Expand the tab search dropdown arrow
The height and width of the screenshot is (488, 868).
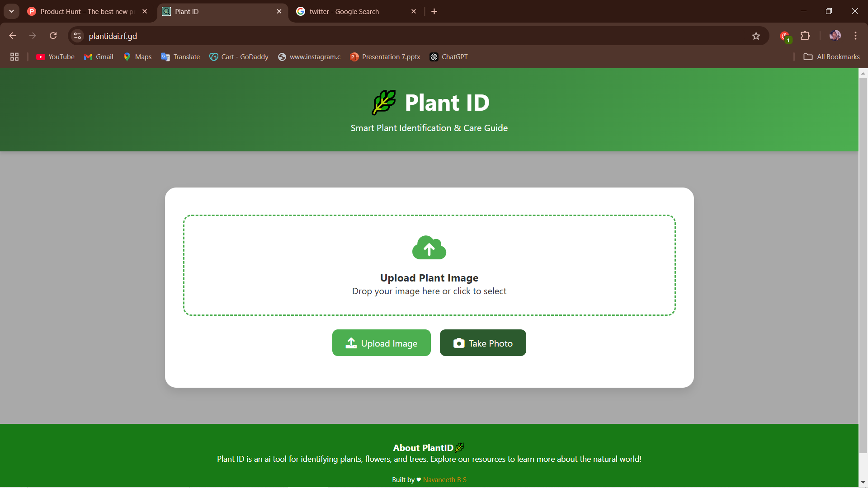point(11,11)
